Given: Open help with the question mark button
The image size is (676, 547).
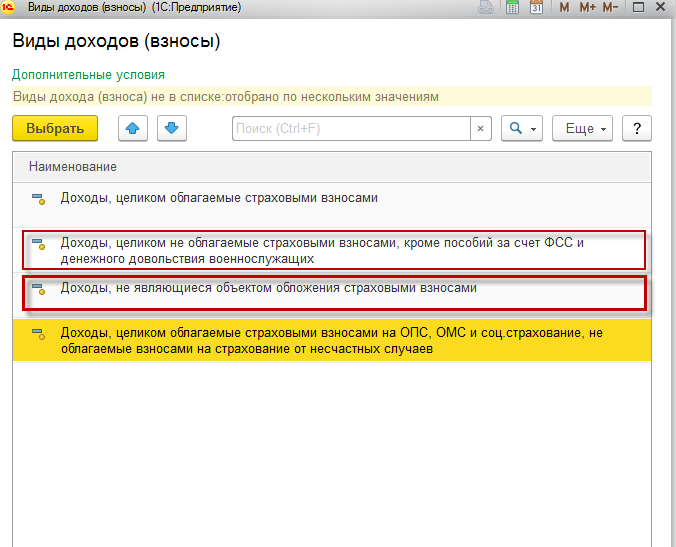Looking at the screenshot, I should click(x=637, y=128).
